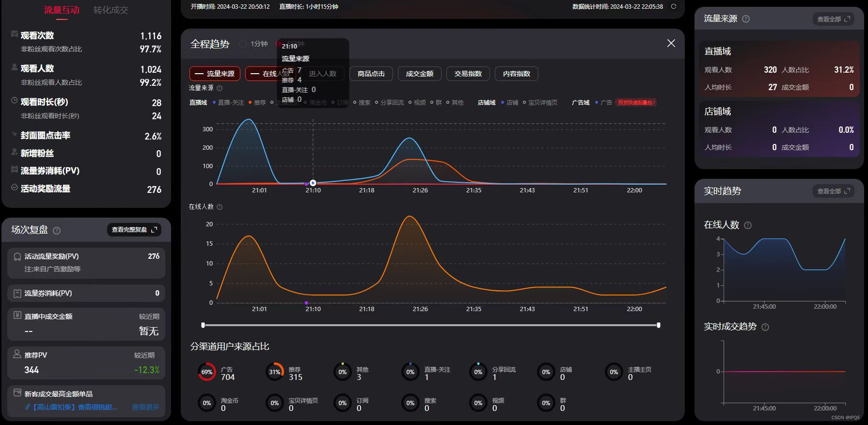Viewport: 868px width, 425px height.
Task: Close the 全程趋势 panel with X
Action: point(671,43)
